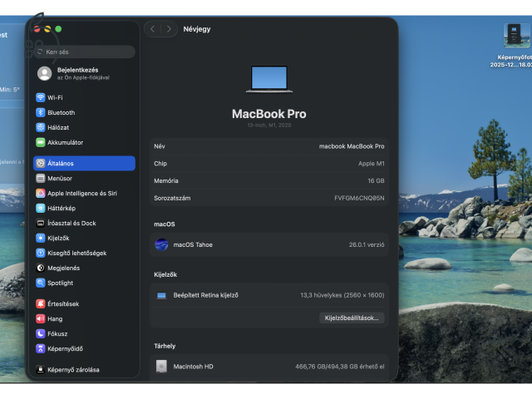Viewport: 532px width, 399px height.
Task: Click the 466,76 GB/494,38 GB storage text
Action: 340,367
